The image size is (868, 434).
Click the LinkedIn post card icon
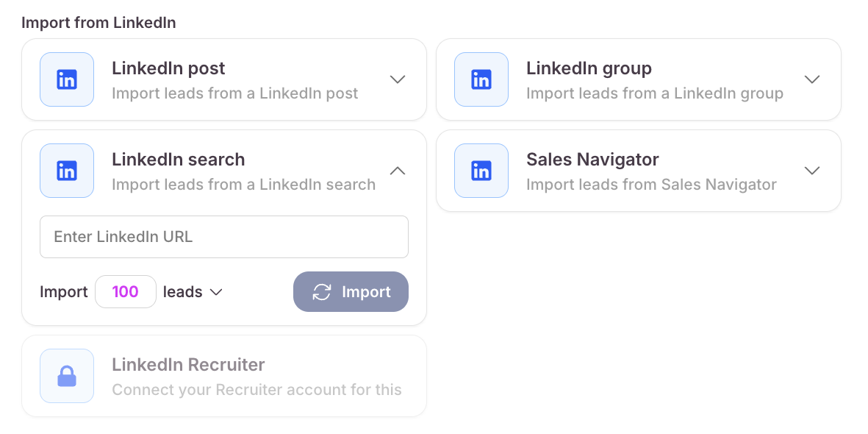(67, 79)
